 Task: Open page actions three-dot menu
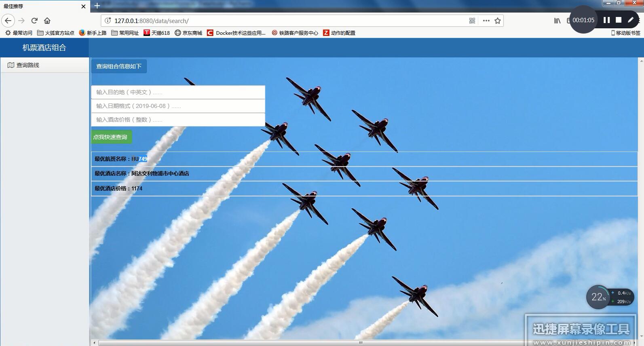click(486, 21)
